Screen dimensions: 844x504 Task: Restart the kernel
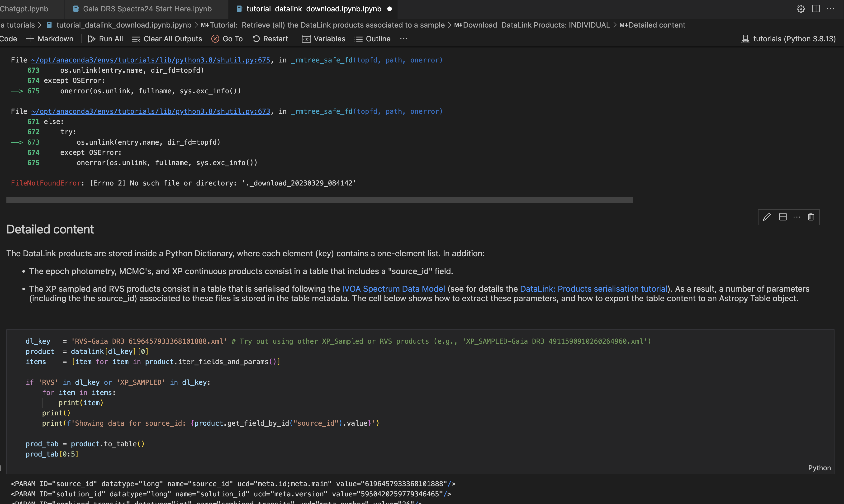[270, 39]
